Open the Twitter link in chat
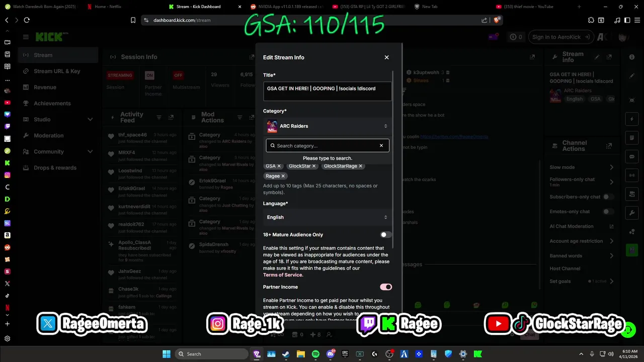644x362 pixels. tap(454, 136)
